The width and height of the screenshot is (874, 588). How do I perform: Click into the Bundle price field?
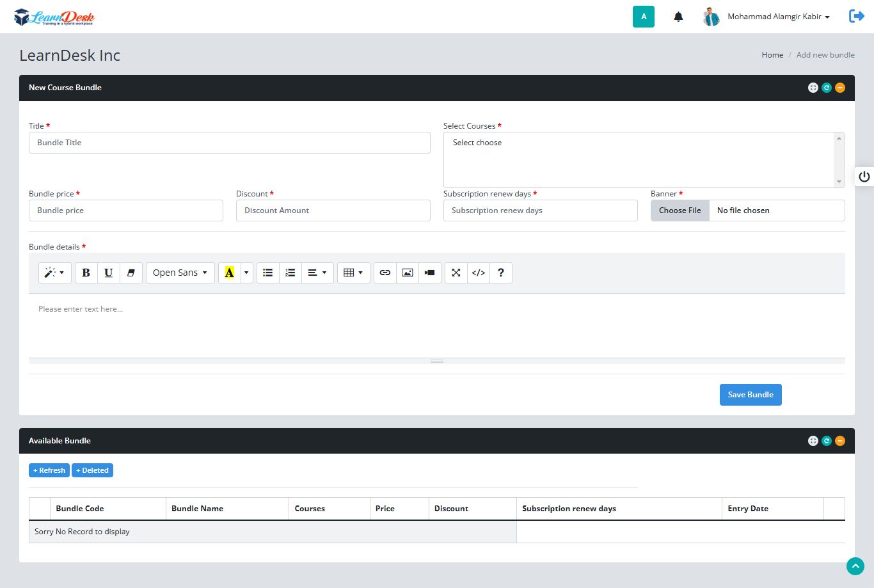click(x=126, y=211)
